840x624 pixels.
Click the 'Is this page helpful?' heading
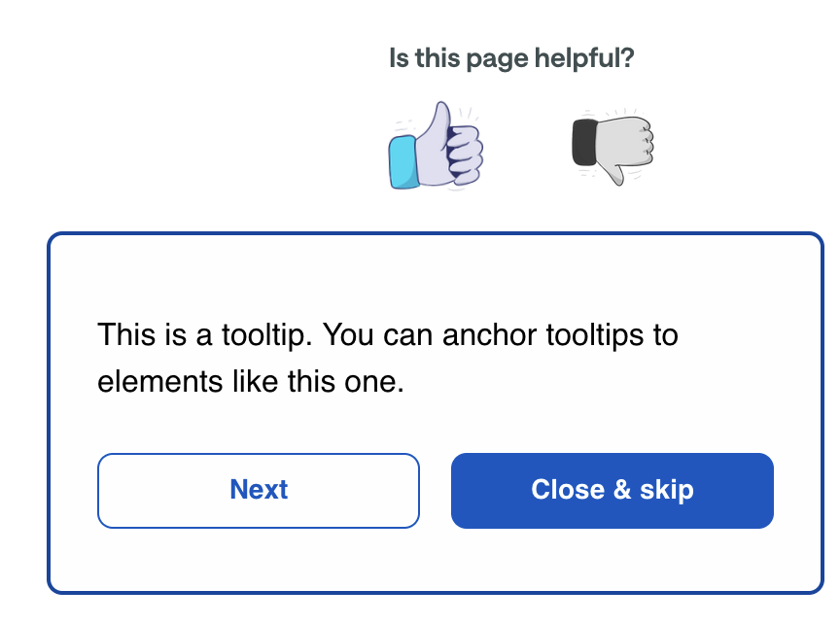click(510, 57)
